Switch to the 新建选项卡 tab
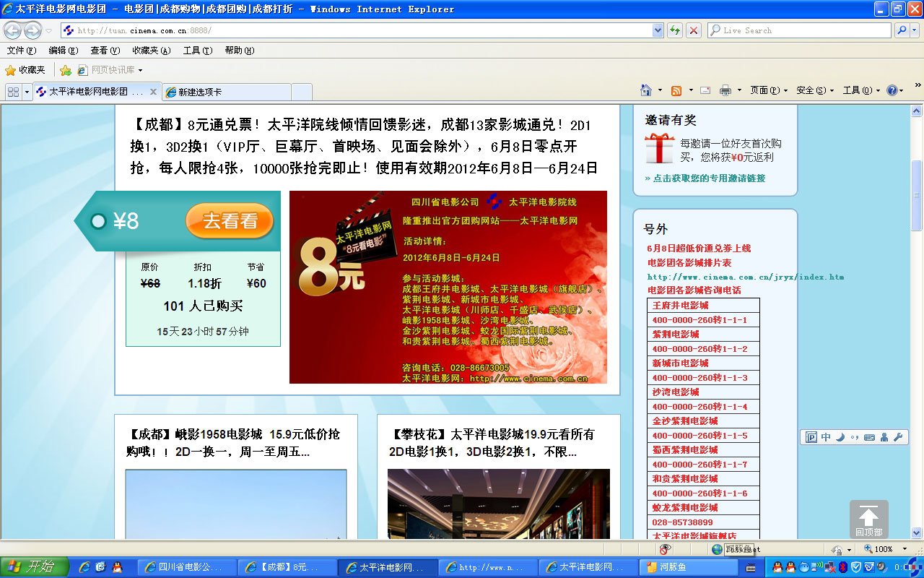 click(x=227, y=92)
